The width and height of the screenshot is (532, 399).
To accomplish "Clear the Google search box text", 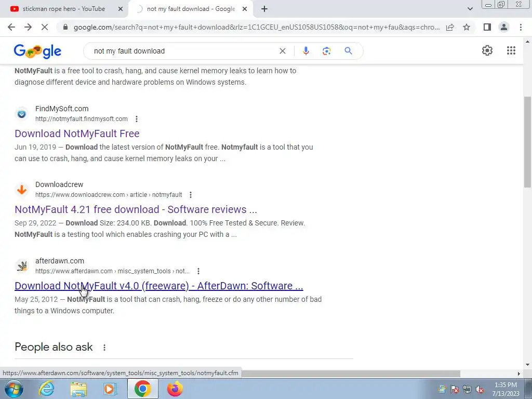I will (x=282, y=51).
